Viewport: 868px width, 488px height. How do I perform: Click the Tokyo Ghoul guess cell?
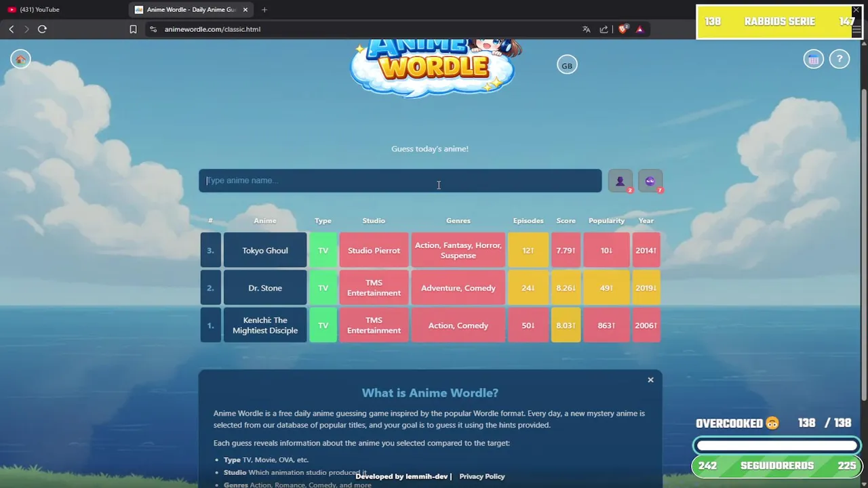coord(265,251)
